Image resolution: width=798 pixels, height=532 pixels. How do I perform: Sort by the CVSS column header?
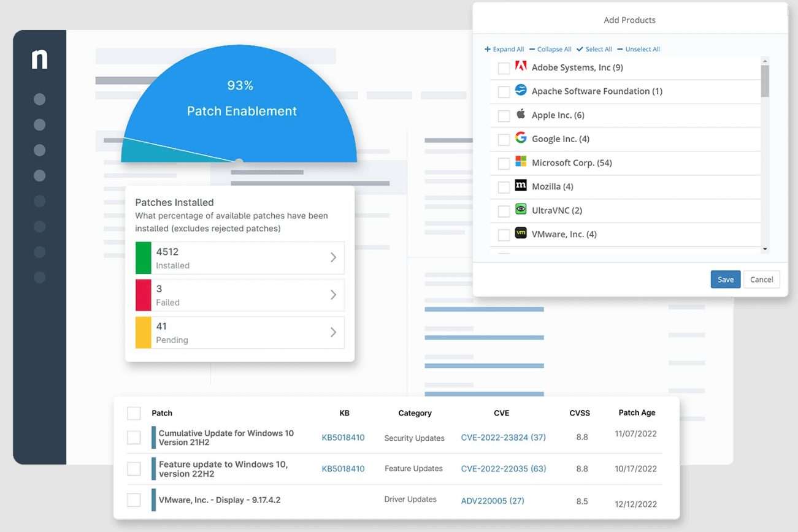click(580, 413)
